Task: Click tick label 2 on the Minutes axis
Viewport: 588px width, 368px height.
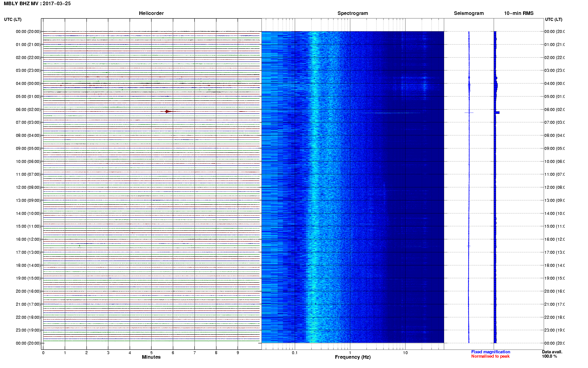Action: pos(87,353)
